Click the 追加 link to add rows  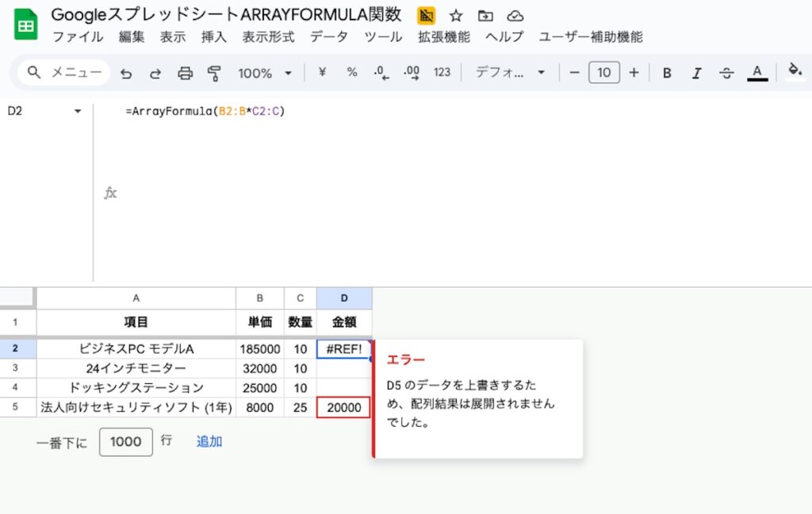pos(209,442)
